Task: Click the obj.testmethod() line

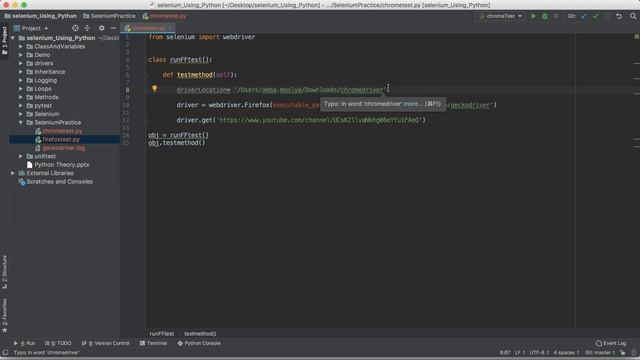Action: coord(177,143)
